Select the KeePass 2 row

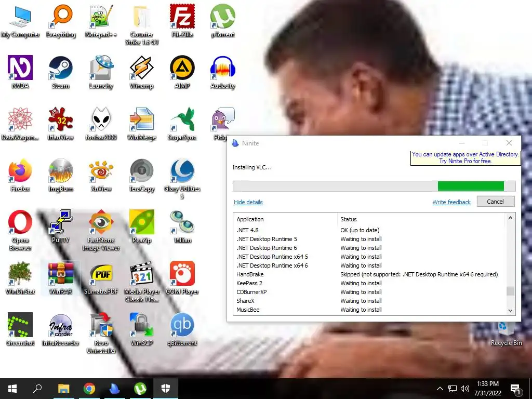pyautogui.click(x=370, y=283)
